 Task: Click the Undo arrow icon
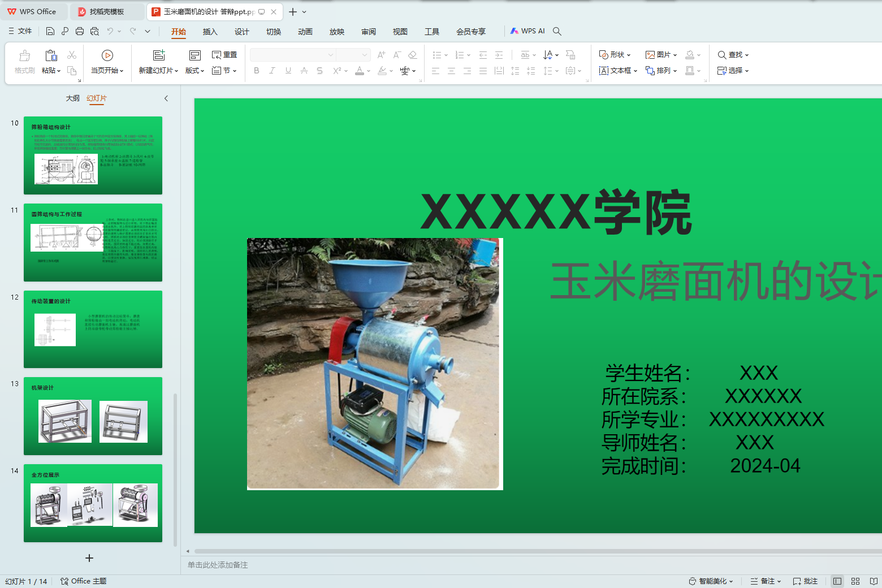click(110, 31)
